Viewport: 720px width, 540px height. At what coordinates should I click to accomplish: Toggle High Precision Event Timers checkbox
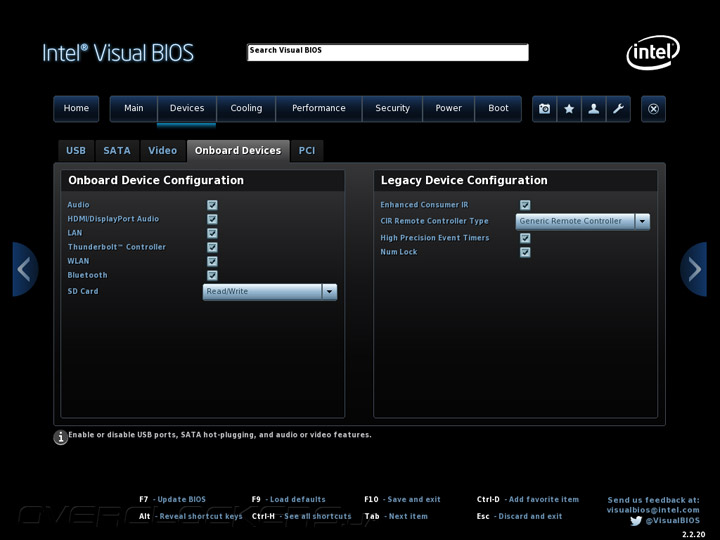tap(525, 238)
